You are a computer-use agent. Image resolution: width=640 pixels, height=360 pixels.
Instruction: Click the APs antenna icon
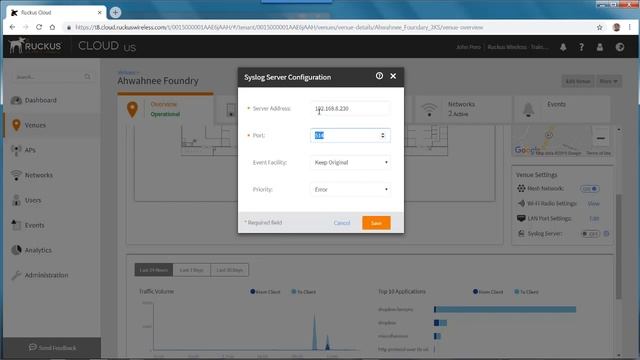16,150
